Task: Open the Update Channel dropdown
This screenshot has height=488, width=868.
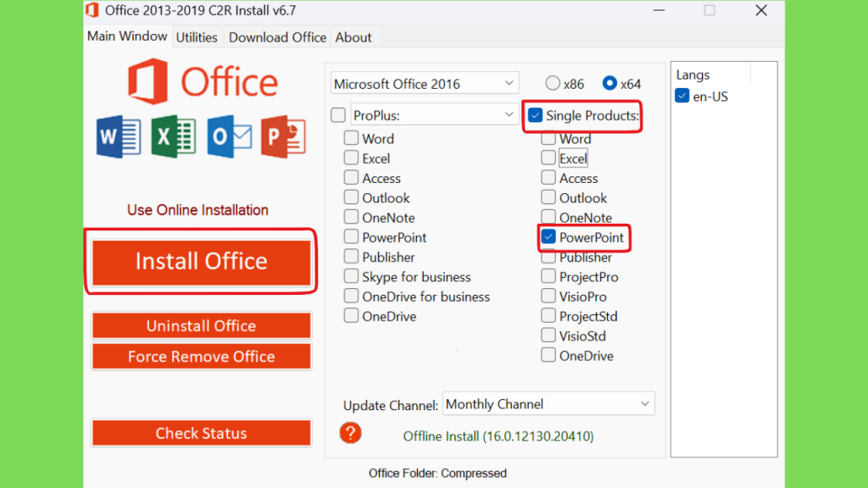Action: pos(548,404)
